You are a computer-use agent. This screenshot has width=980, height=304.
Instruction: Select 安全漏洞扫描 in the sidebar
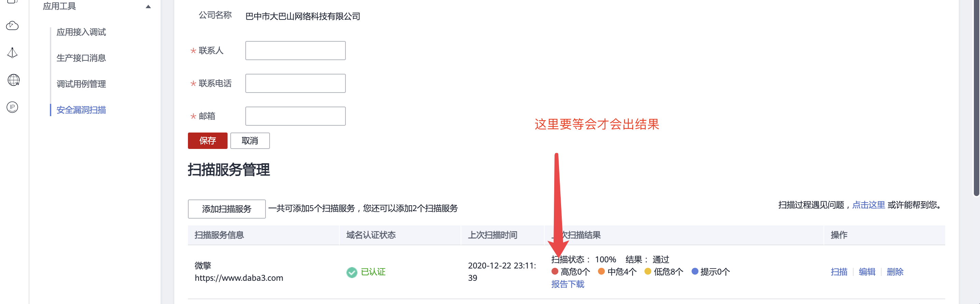click(81, 110)
